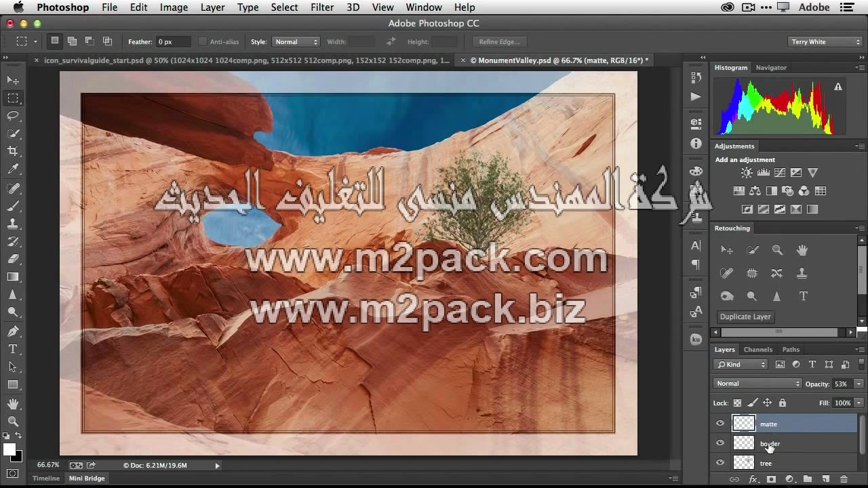Image resolution: width=868 pixels, height=488 pixels.
Task: Click the foreground color swatch
Action: point(9,449)
